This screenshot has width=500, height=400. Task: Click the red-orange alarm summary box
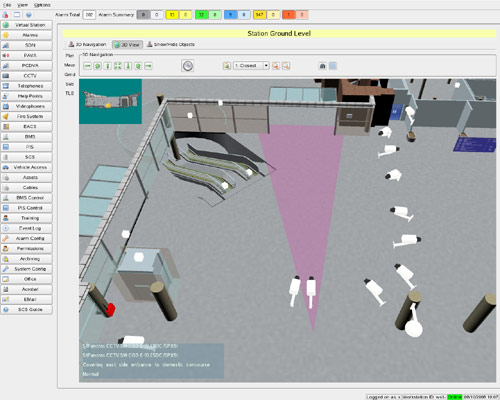coord(289,15)
